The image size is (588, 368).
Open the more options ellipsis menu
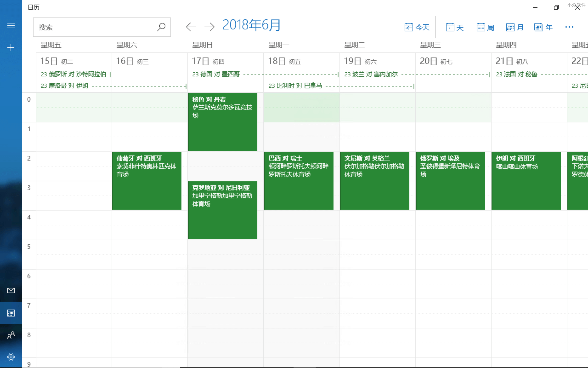point(569,27)
